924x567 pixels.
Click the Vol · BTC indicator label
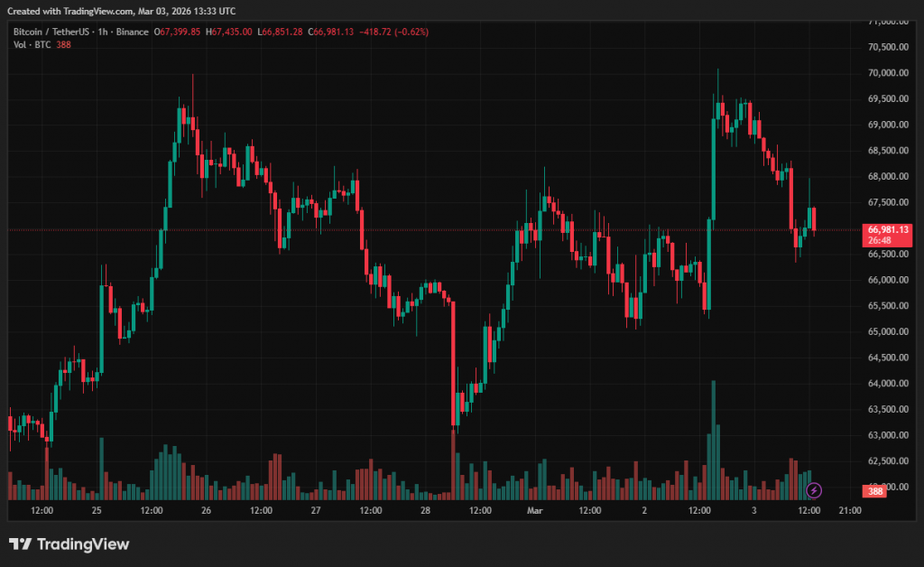coord(31,45)
